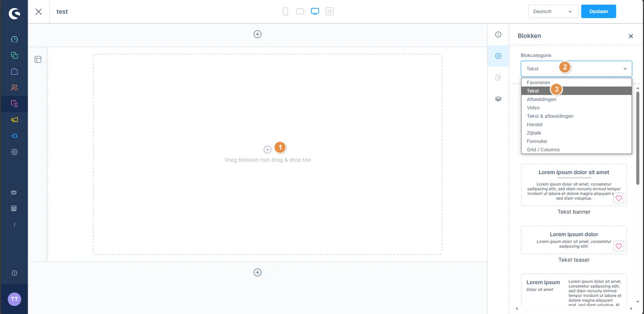Click the Opslaan button
The image size is (644, 314).
click(x=598, y=11)
